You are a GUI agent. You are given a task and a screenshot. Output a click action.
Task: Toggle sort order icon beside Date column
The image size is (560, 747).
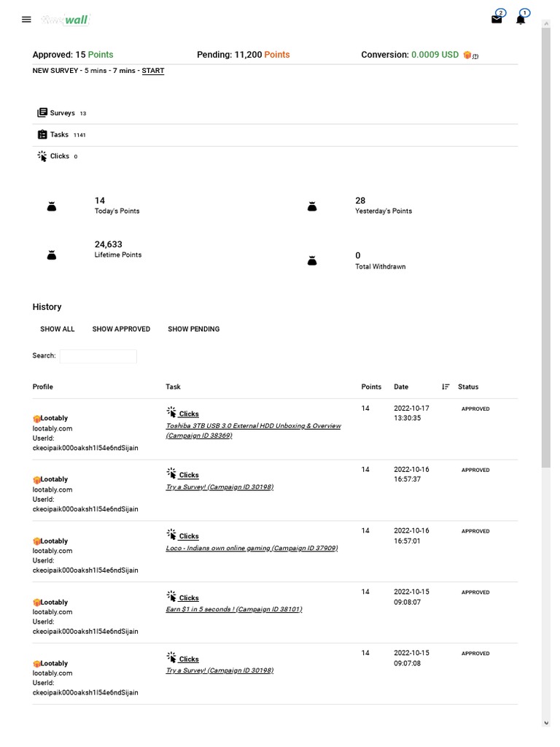[446, 387]
